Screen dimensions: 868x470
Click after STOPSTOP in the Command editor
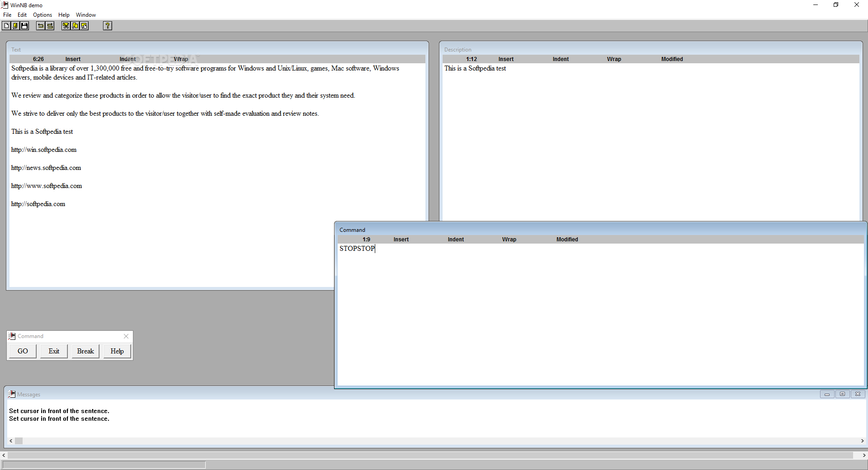point(376,249)
